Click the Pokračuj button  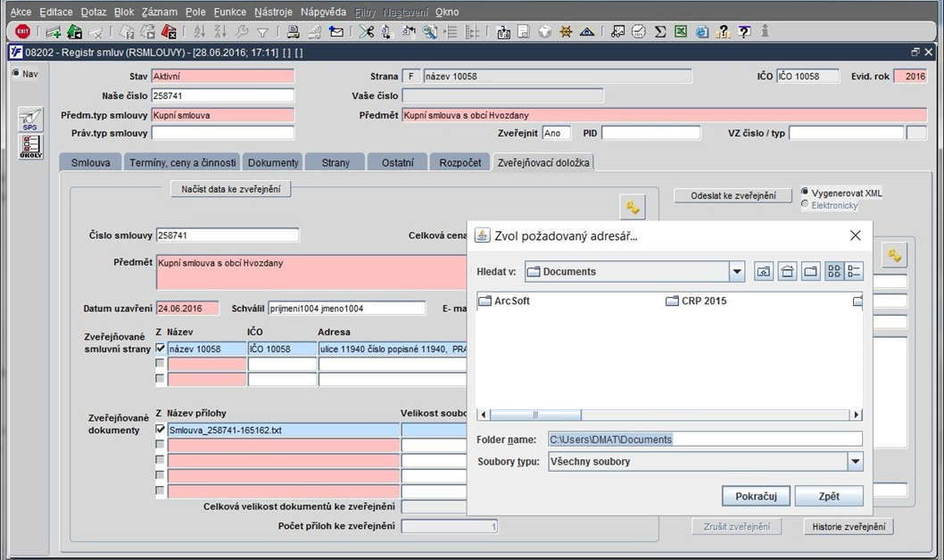[756, 496]
